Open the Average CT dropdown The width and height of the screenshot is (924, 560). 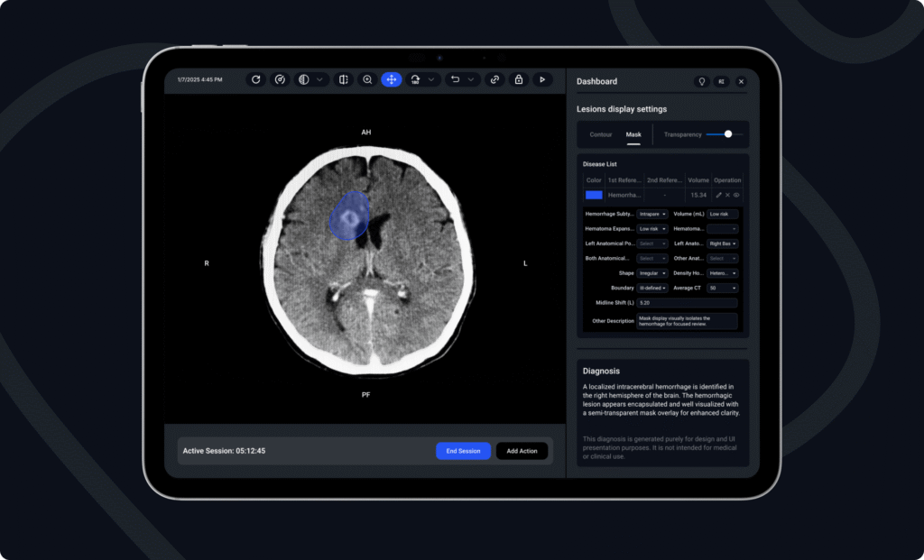[723, 288]
